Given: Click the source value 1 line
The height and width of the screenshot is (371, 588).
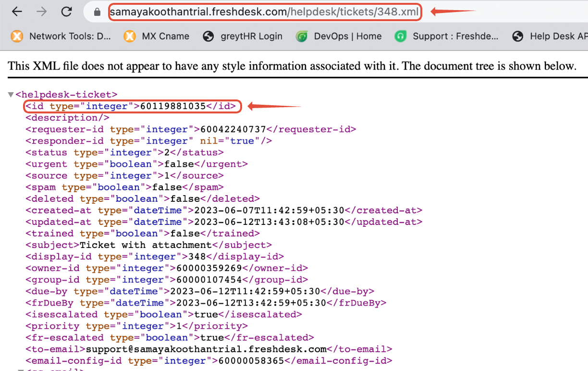Looking at the screenshot, I should [x=124, y=175].
